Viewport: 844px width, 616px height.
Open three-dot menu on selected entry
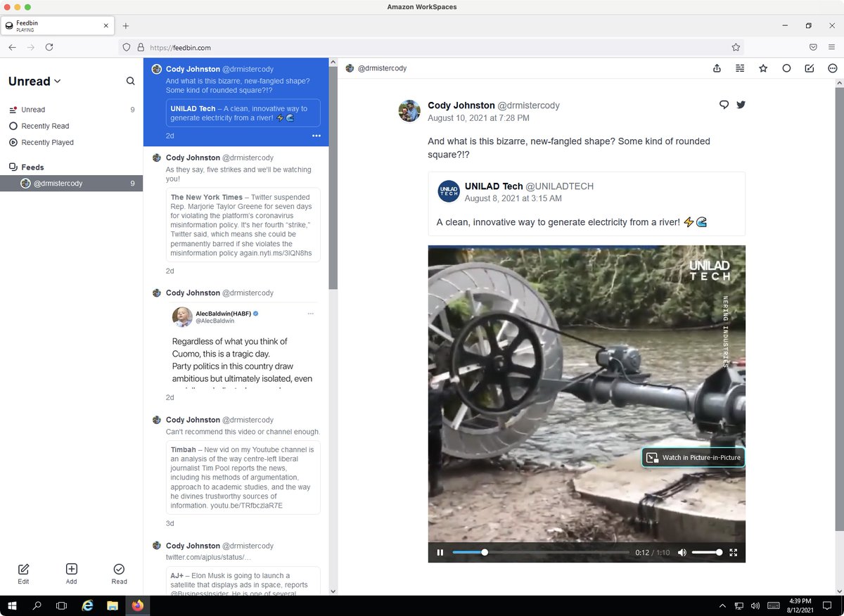tap(316, 136)
